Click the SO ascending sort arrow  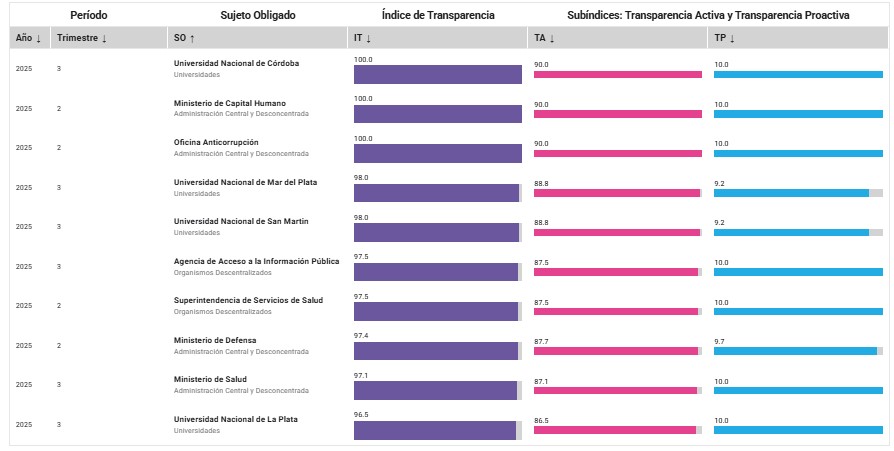pyautogui.click(x=192, y=38)
